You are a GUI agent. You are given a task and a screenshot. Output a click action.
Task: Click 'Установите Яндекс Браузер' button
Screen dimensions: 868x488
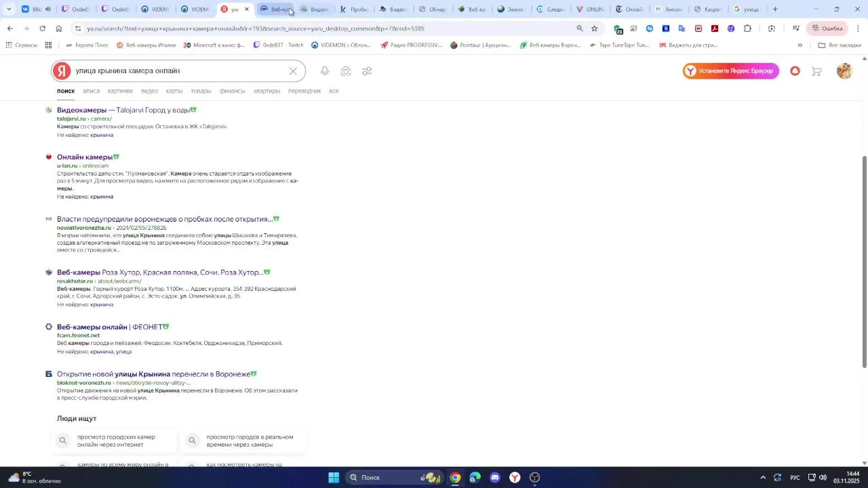click(x=730, y=71)
